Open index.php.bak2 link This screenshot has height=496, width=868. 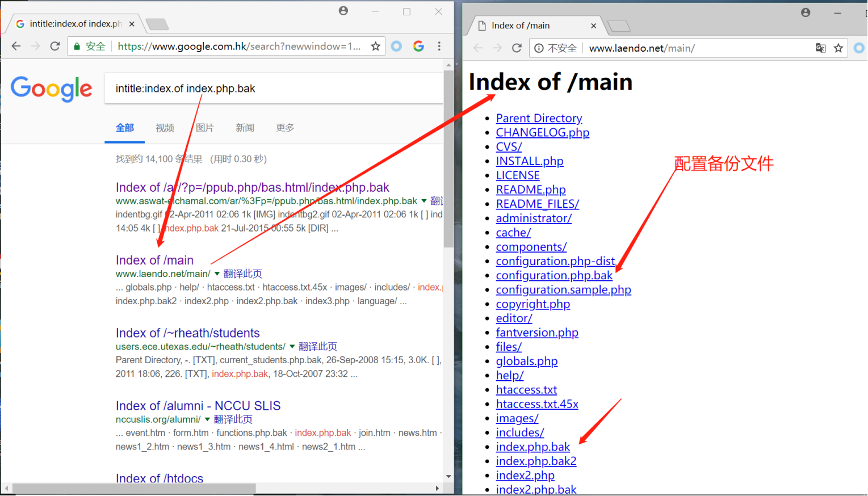(x=536, y=461)
